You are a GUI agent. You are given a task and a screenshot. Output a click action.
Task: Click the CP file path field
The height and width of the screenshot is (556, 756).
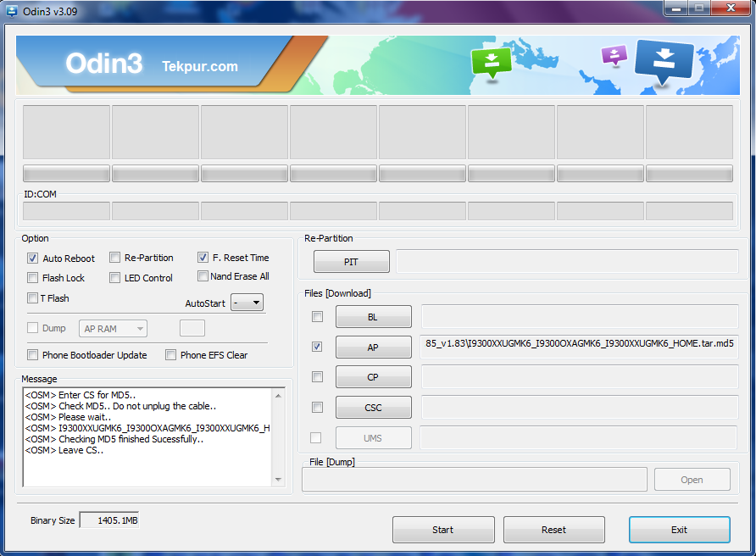coord(580,376)
